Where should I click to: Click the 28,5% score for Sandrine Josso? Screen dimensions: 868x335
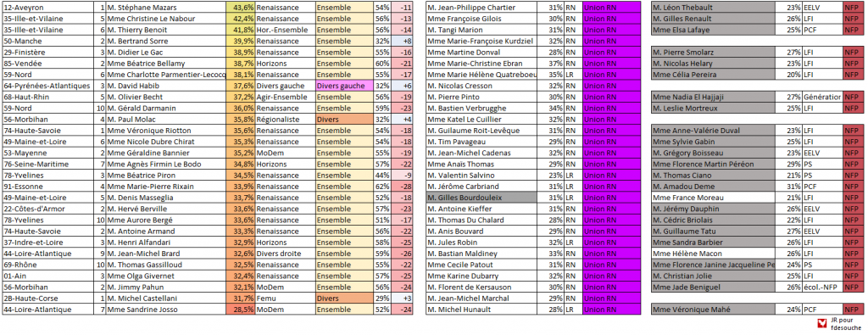click(x=240, y=310)
